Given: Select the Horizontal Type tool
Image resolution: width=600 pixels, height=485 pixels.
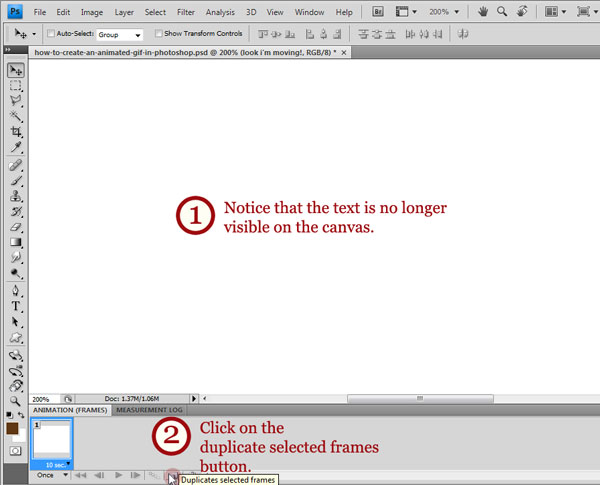Looking at the screenshot, I should point(16,306).
